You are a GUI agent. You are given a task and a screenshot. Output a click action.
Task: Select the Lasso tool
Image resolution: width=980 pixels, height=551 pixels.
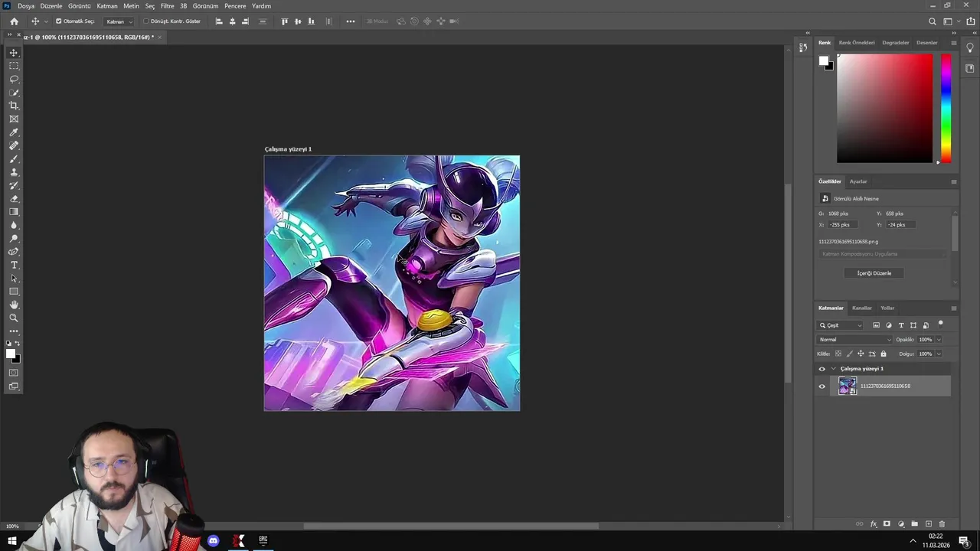coord(14,79)
